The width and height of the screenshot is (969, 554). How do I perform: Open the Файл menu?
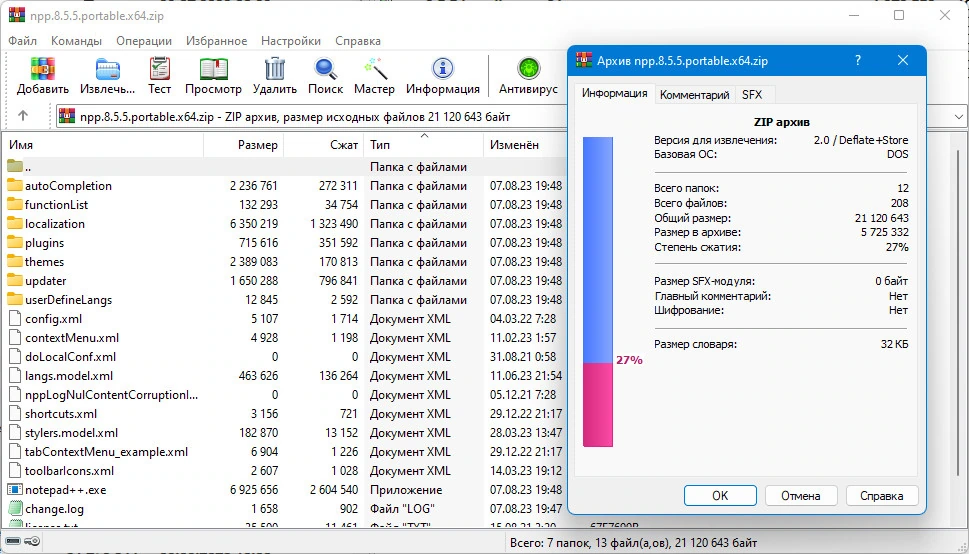coord(23,41)
